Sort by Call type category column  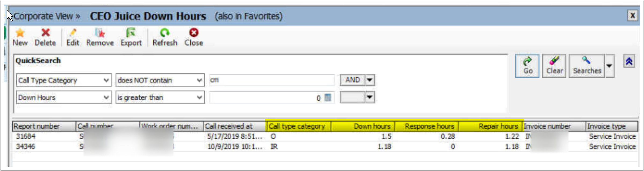point(299,126)
